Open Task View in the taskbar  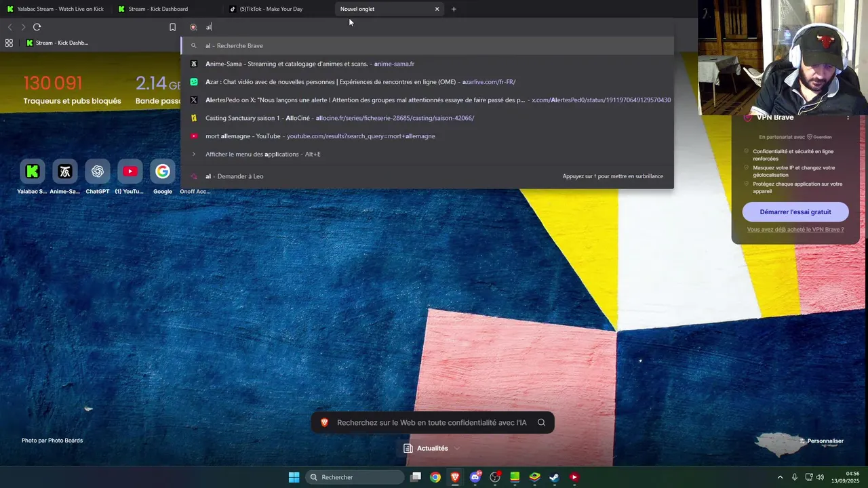click(416, 477)
